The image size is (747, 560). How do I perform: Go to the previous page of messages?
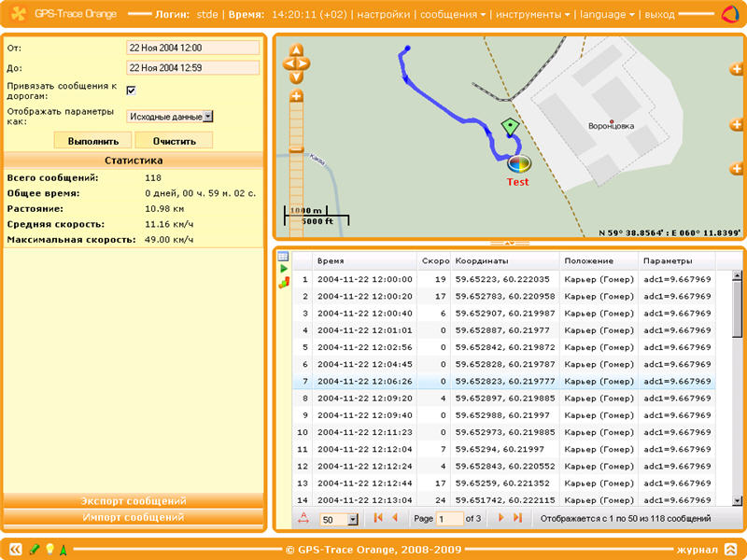394,518
